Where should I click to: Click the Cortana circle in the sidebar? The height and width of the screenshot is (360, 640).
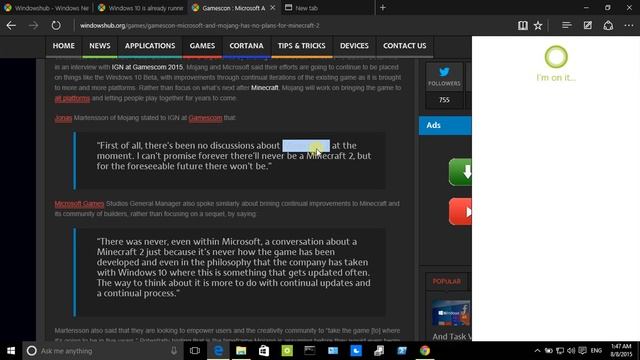point(556,57)
